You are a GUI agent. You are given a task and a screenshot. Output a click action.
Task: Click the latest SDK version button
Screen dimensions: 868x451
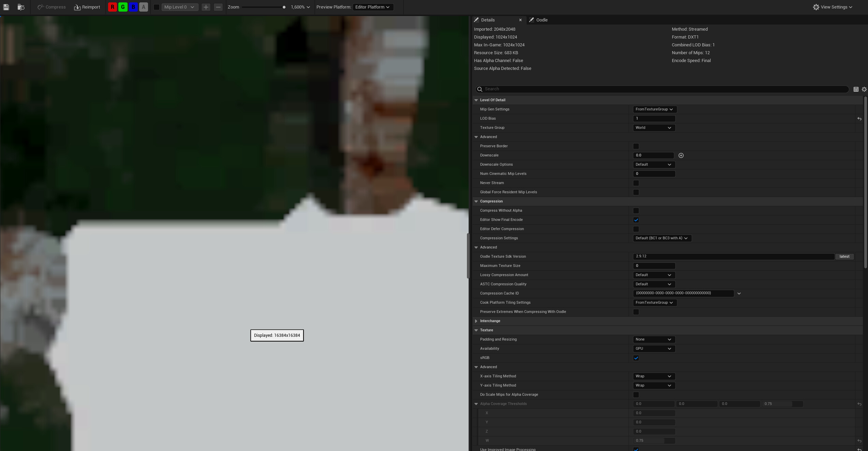[x=844, y=257]
